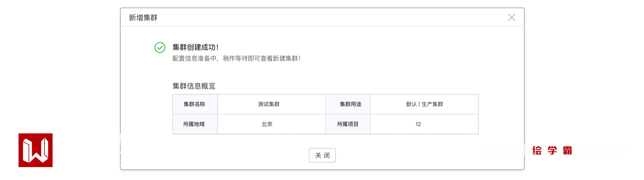Click the 生产集群 text in cluster usage
Image resolution: width=644 pixels, height=180 pixels.
click(x=432, y=104)
